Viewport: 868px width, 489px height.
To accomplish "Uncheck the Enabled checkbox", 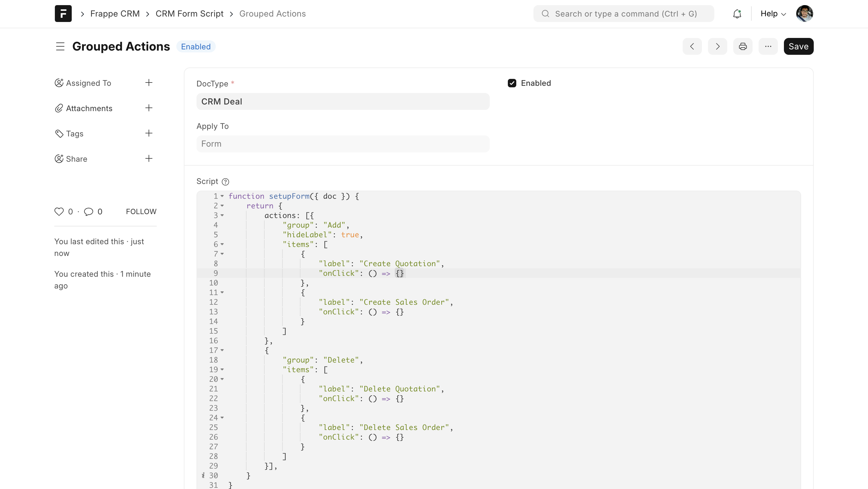I will pos(512,83).
